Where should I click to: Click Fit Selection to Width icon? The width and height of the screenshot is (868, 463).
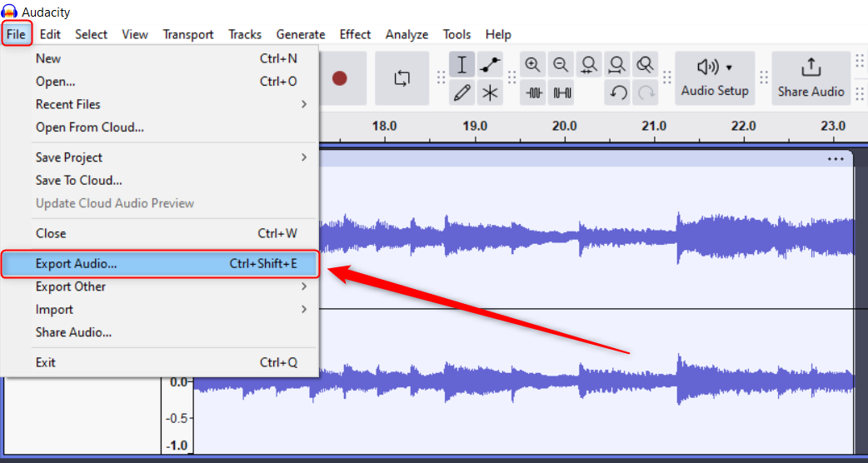click(x=589, y=65)
